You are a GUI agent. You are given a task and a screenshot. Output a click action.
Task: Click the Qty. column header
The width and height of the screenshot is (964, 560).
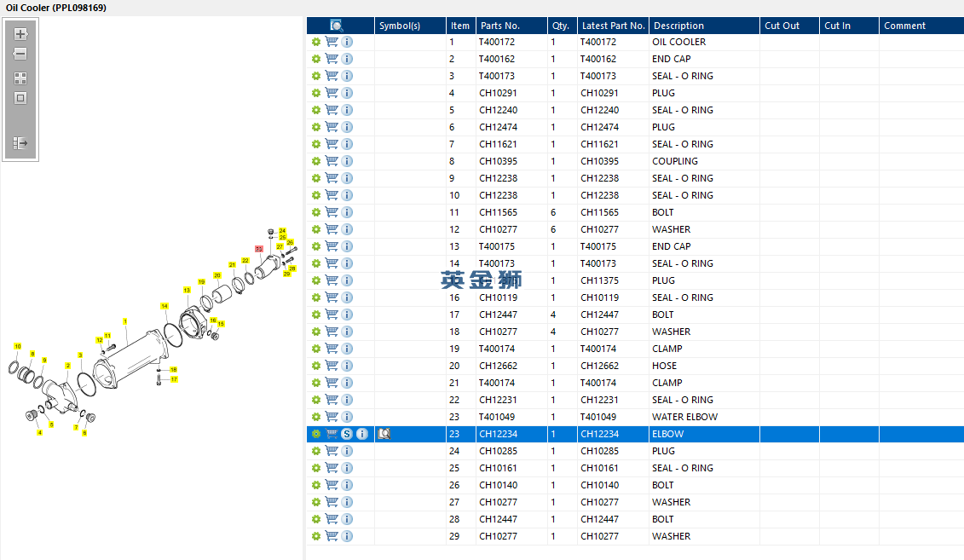(x=562, y=26)
